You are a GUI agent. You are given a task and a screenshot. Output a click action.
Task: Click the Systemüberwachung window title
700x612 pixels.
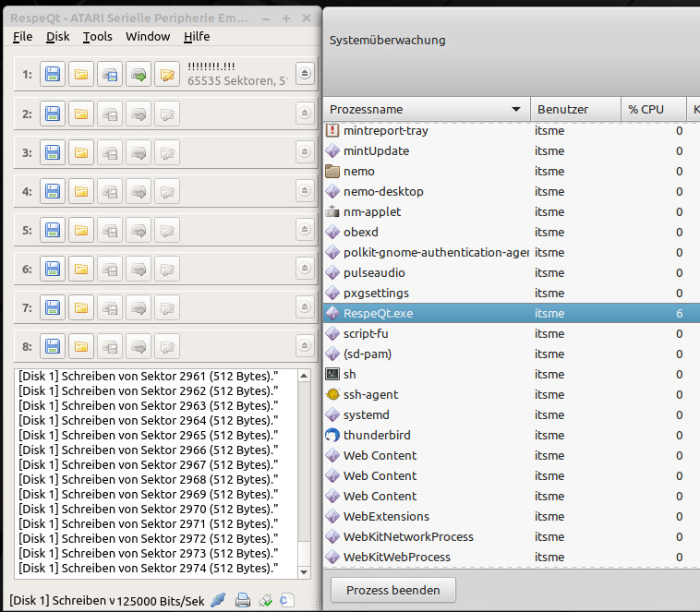point(388,41)
